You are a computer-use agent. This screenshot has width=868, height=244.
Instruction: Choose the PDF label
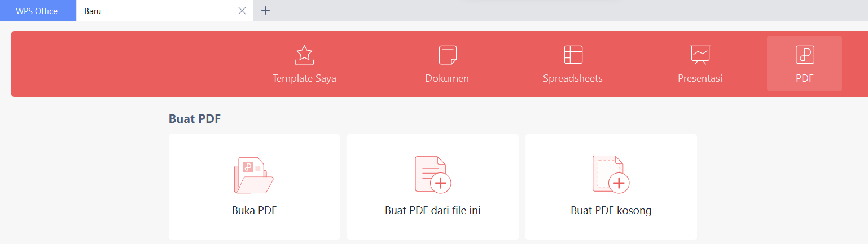point(804,78)
